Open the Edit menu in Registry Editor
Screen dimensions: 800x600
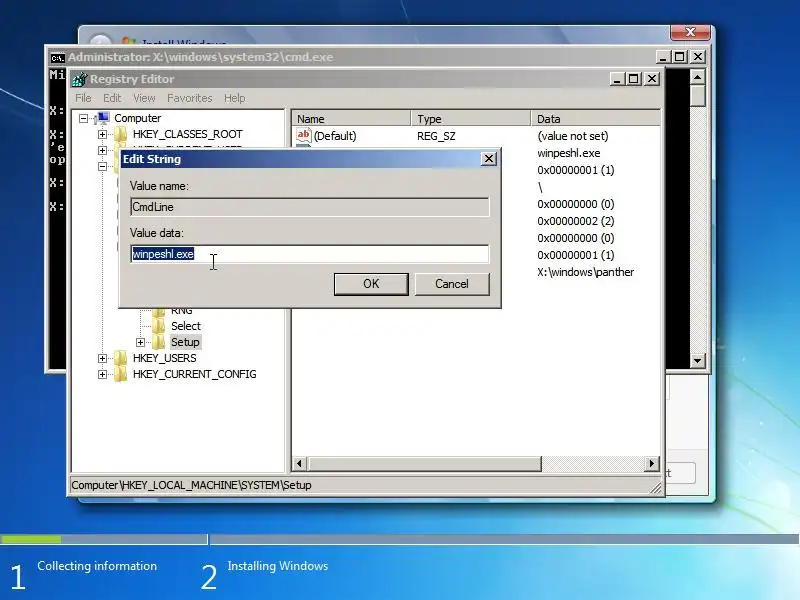click(x=112, y=98)
